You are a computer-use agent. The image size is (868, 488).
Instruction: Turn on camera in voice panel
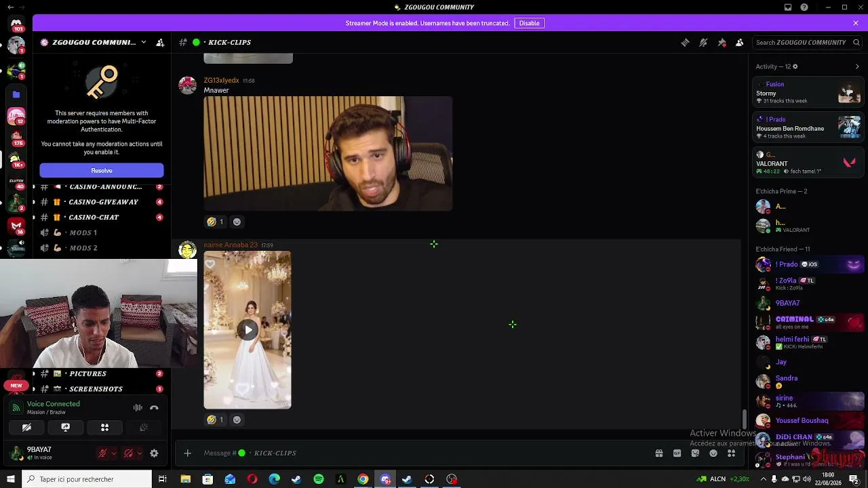(x=26, y=428)
